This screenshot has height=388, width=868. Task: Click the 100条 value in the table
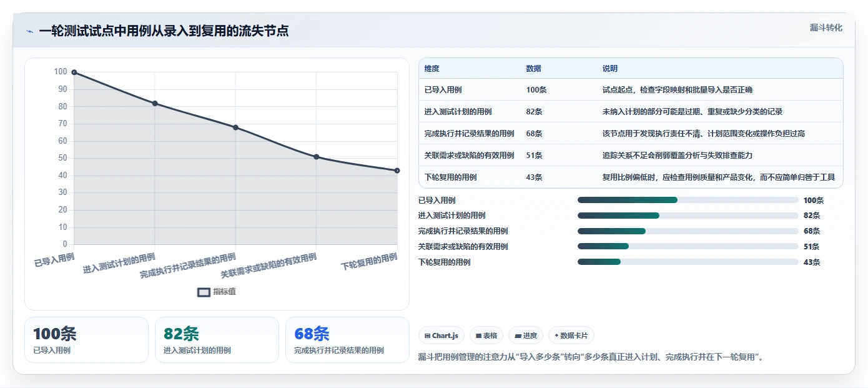click(x=536, y=90)
